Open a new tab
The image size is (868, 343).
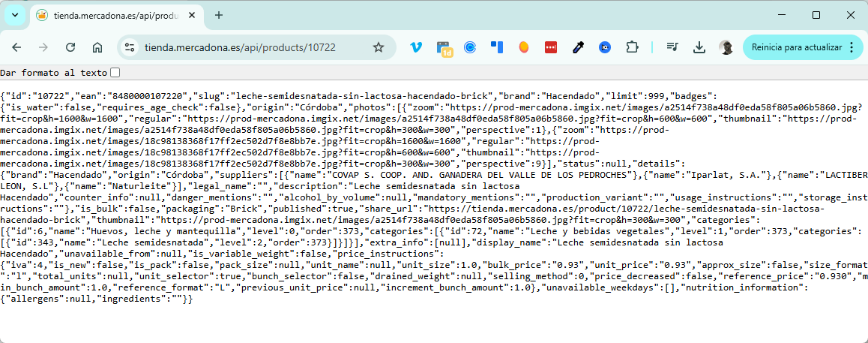point(219,15)
